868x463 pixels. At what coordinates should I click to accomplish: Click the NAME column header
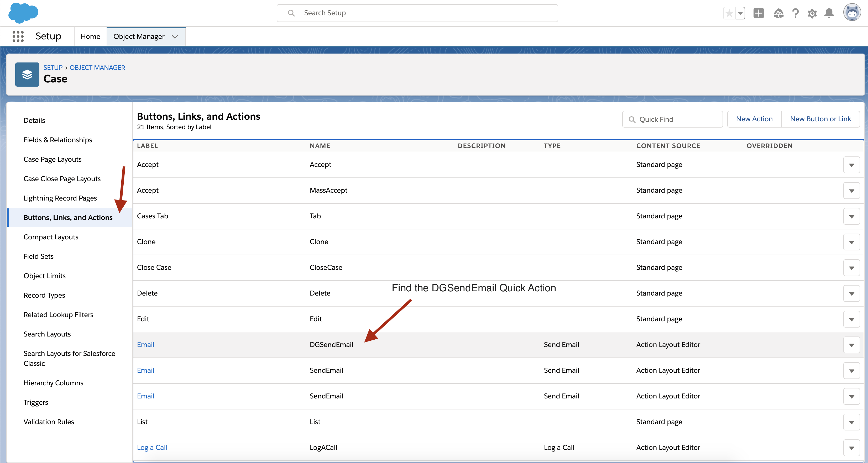320,146
